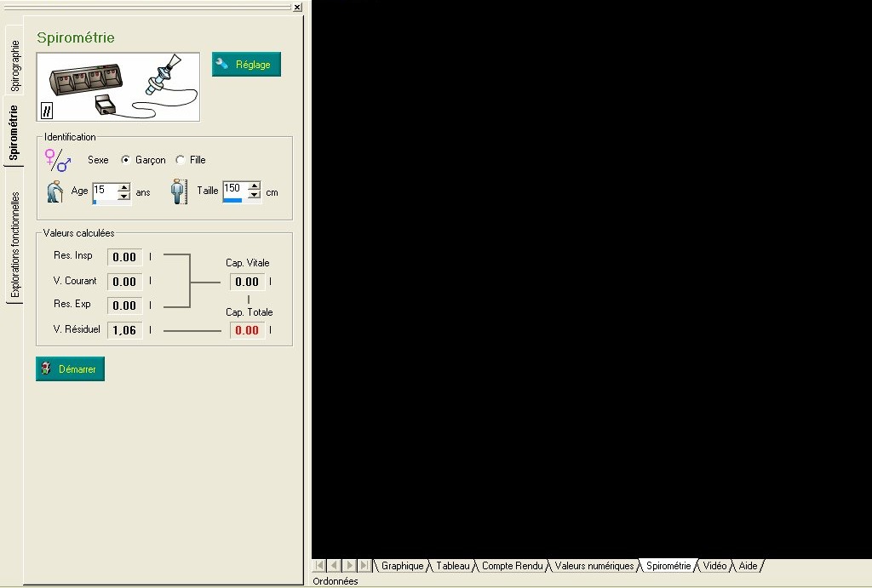Image resolution: width=872 pixels, height=588 pixels.
Task: Open Explorations fonctionnelles side tab
Action: coord(14,244)
